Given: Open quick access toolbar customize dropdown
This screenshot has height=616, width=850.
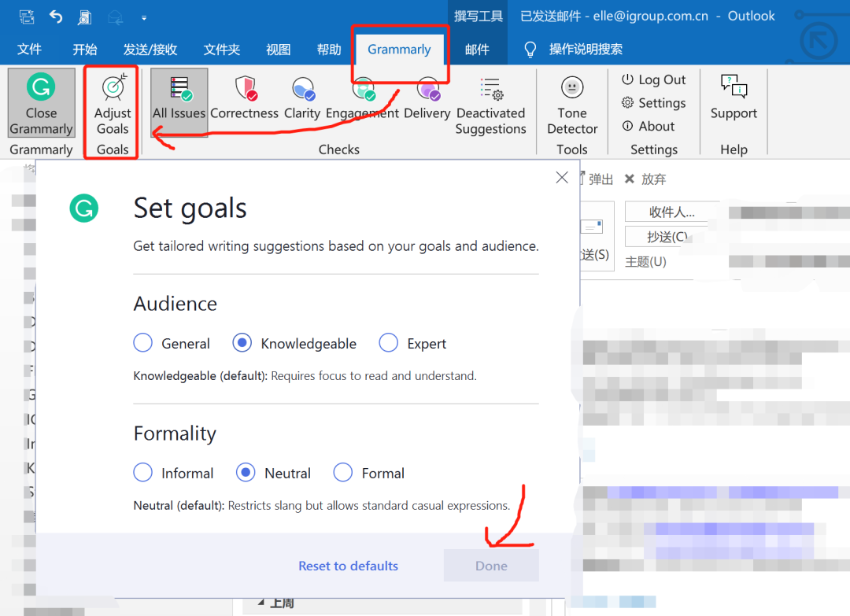Looking at the screenshot, I should [143, 17].
